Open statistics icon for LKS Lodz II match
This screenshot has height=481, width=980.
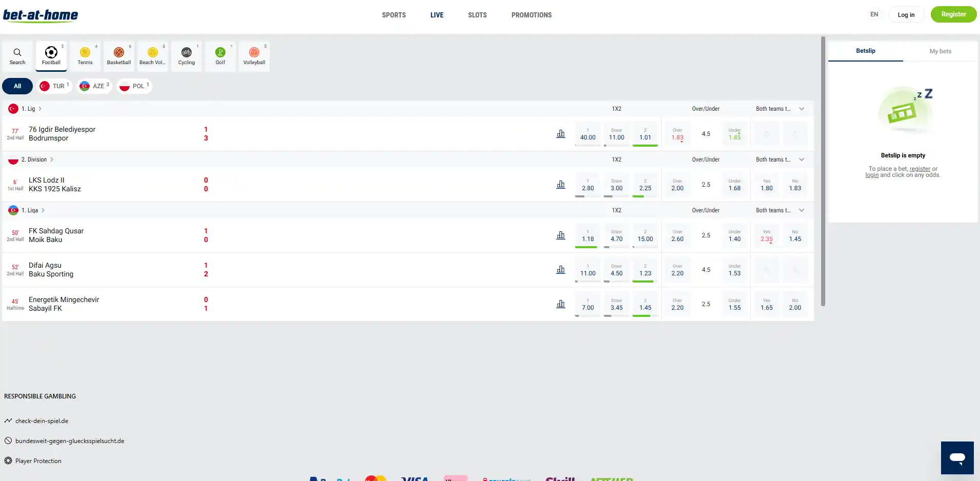pyautogui.click(x=561, y=185)
